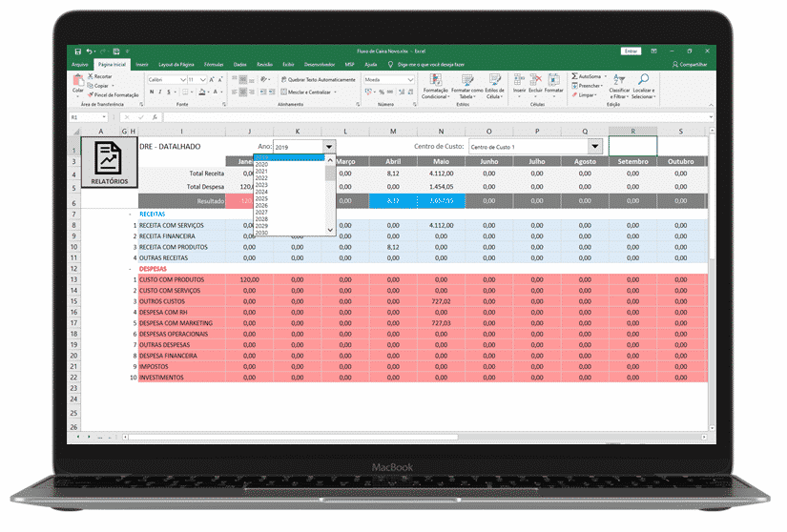Viewport: 787px width, 532px height.
Task: Click the horizontal sheet scrollbar
Action: pyautogui.click(x=294, y=438)
